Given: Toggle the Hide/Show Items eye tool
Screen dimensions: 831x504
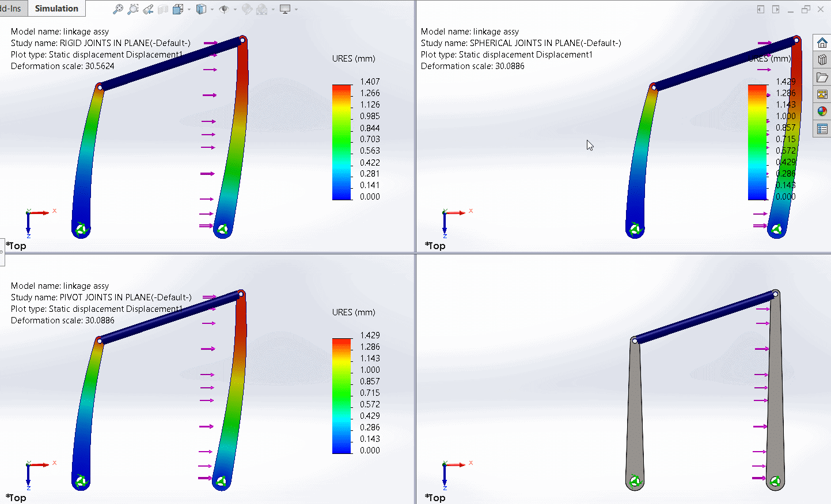Looking at the screenshot, I should (224, 9).
